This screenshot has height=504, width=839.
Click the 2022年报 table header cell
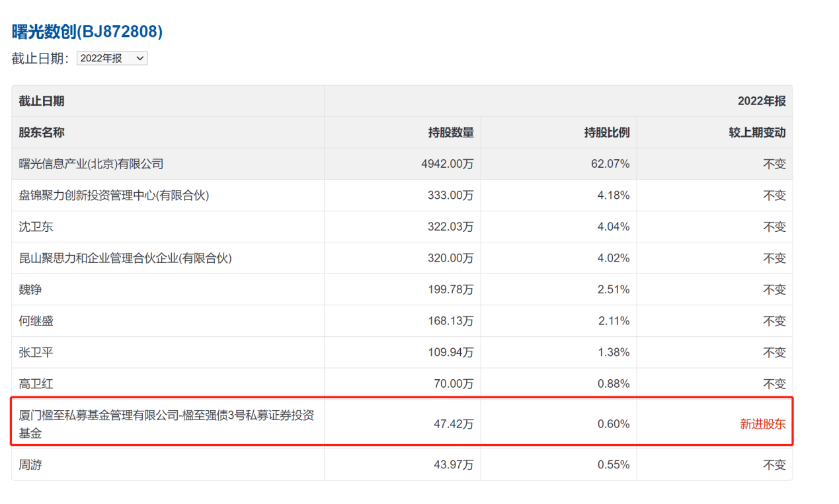click(x=762, y=101)
